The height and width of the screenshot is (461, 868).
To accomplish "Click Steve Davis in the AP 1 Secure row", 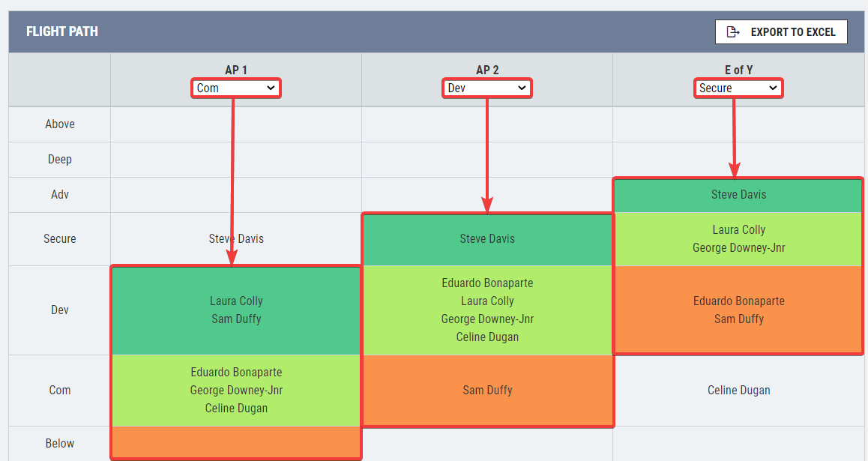I will [236, 238].
